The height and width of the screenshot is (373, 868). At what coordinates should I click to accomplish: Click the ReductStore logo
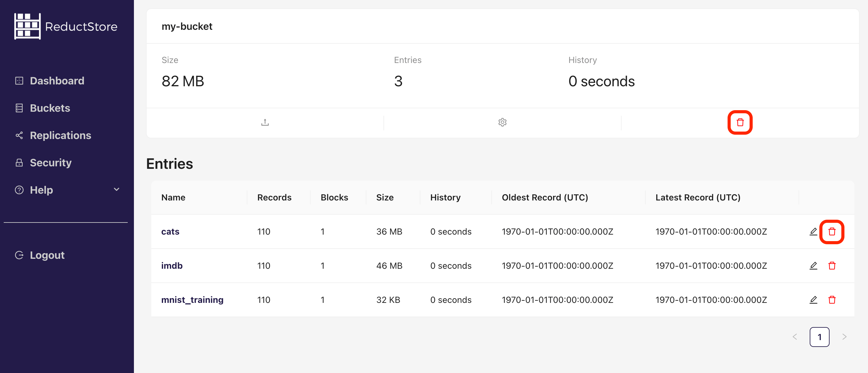coord(66,26)
